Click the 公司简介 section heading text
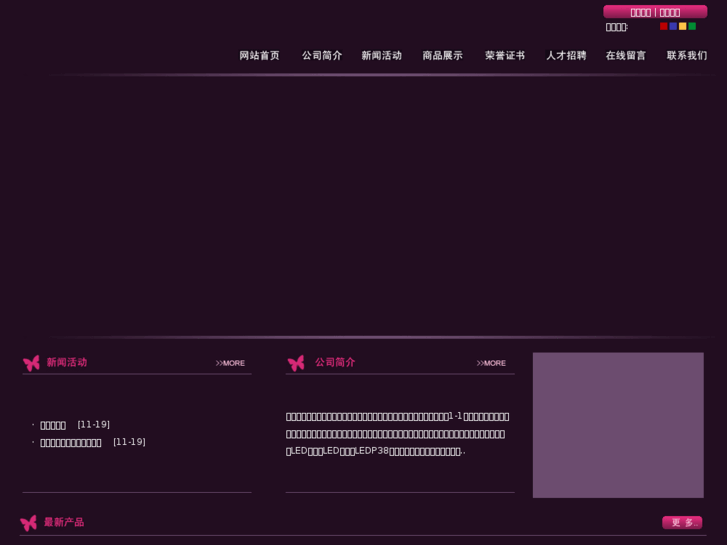 pos(335,362)
